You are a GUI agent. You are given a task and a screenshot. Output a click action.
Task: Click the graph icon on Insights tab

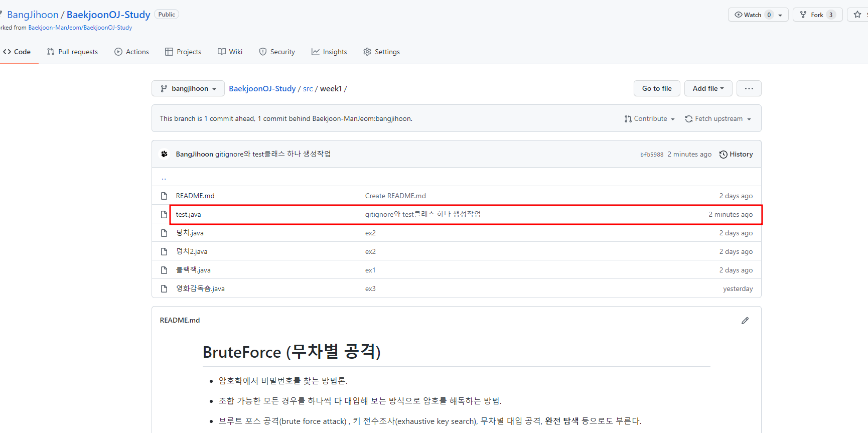316,52
